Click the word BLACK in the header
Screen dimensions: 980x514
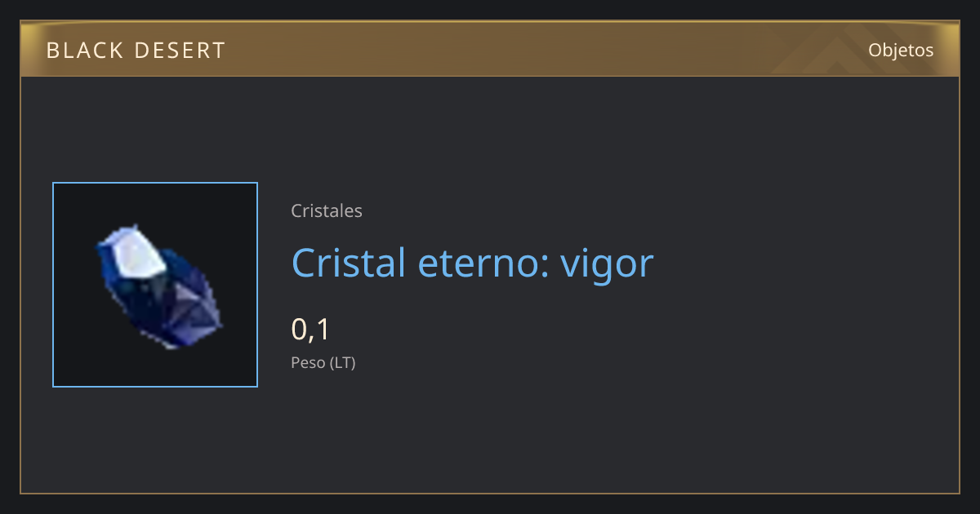pos(85,51)
